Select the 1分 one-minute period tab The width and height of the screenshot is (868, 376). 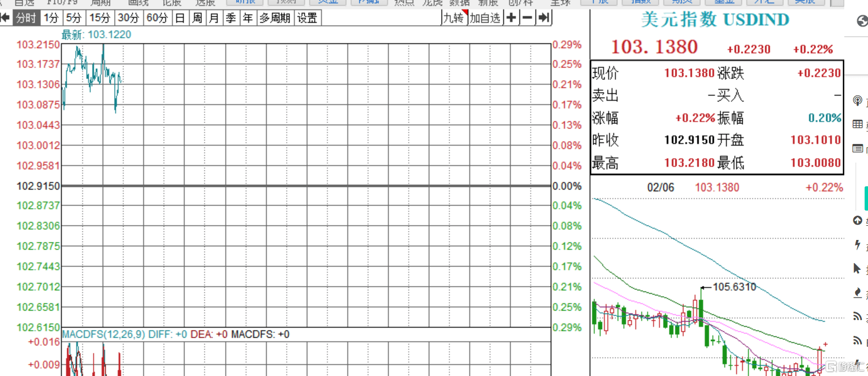point(51,18)
